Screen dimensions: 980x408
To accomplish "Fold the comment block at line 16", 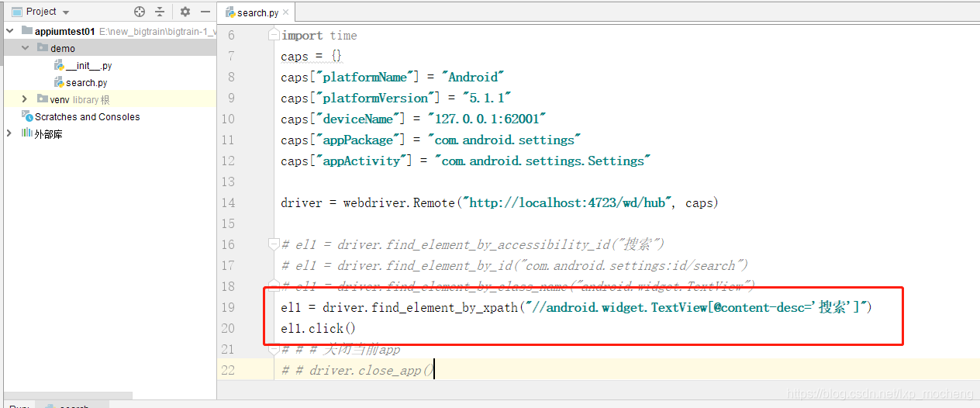I will [273, 244].
